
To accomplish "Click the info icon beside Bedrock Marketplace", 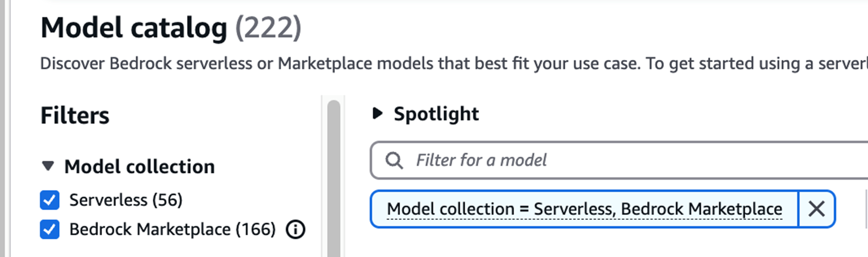I will pos(295,229).
